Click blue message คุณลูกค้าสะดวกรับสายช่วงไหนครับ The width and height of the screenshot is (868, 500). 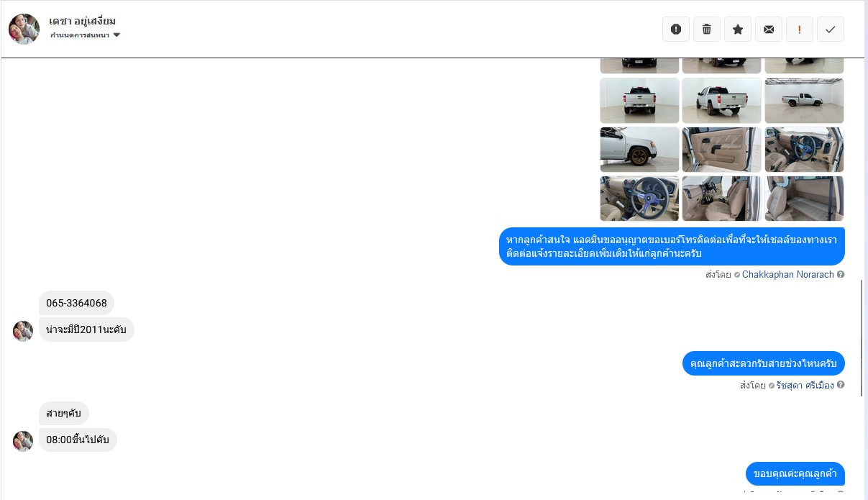pos(763,363)
